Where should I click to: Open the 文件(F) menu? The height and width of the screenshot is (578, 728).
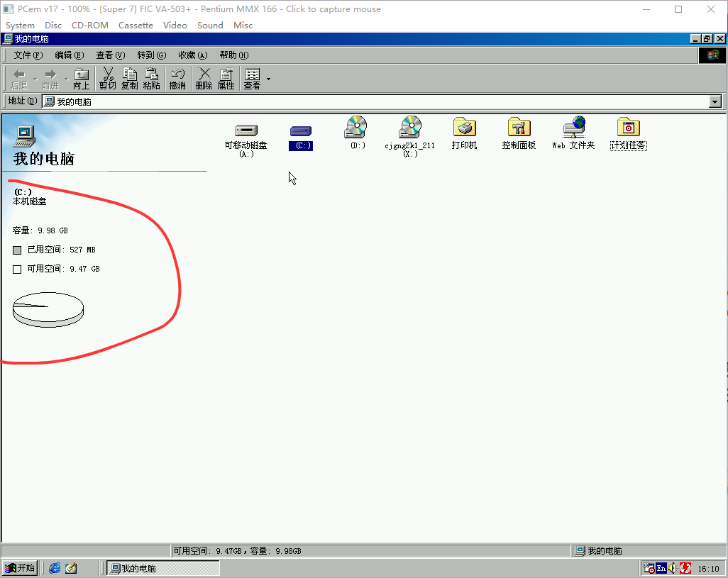pos(28,55)
